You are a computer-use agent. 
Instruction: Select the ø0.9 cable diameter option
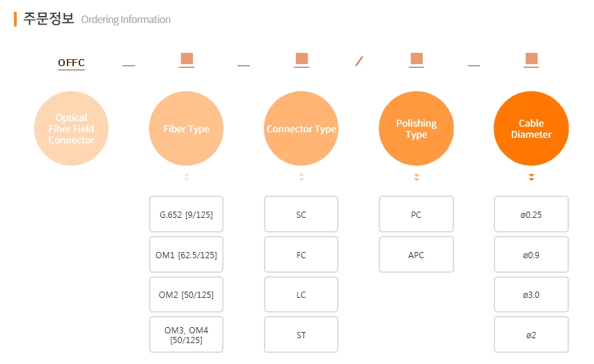[531, 255]
